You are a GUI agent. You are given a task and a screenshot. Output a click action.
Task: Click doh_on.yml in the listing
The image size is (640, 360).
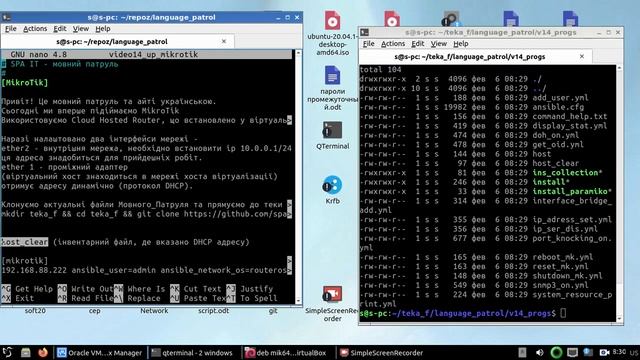click(556, 136)
